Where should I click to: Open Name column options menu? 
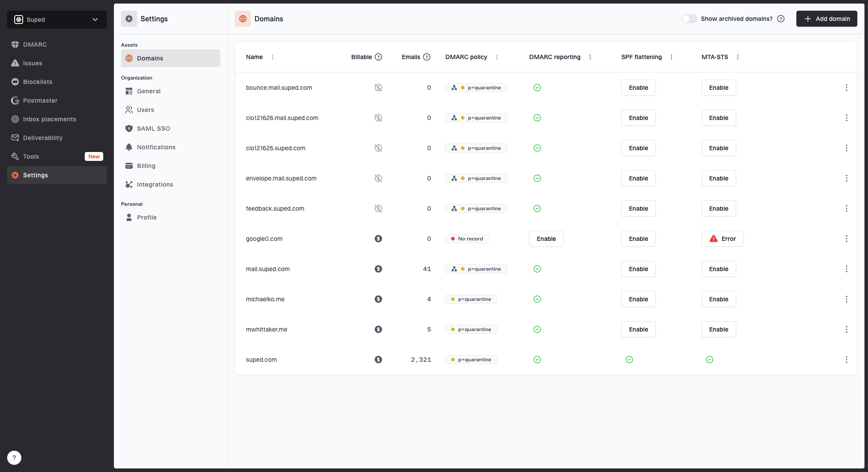[273, 57]
